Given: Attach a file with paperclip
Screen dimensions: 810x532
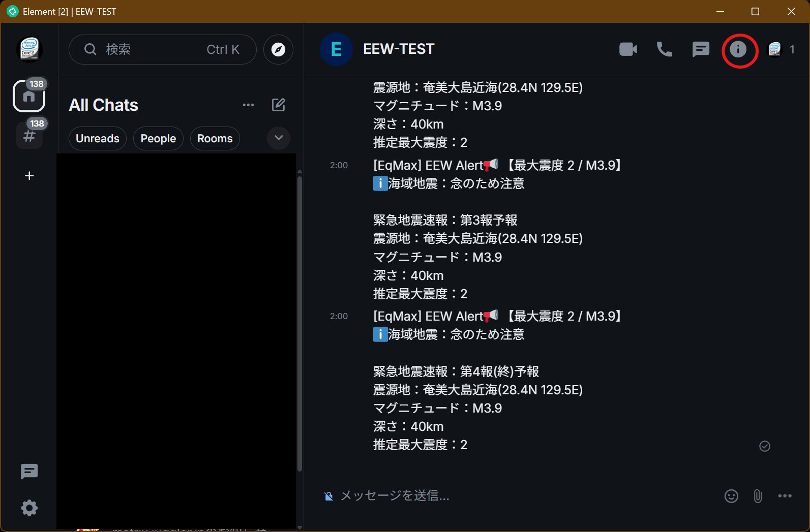Looking at the screenshot, I should pos(758,496).
